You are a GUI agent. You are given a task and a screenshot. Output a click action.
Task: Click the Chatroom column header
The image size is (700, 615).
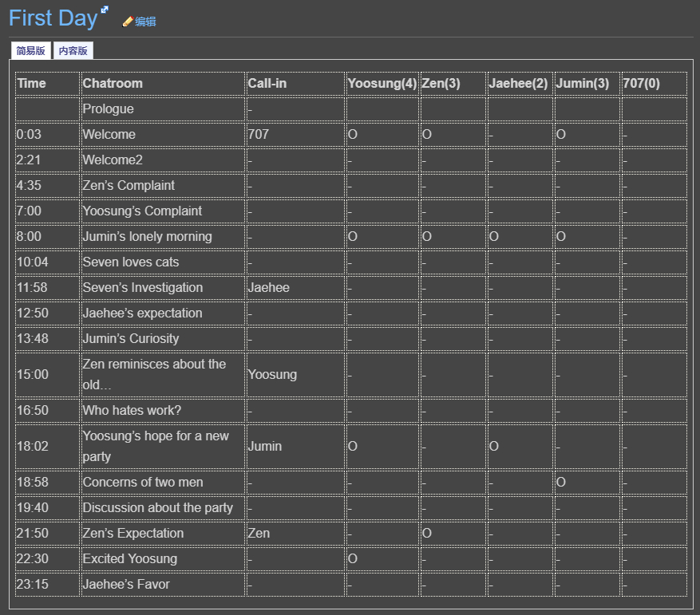click(164, 84)
